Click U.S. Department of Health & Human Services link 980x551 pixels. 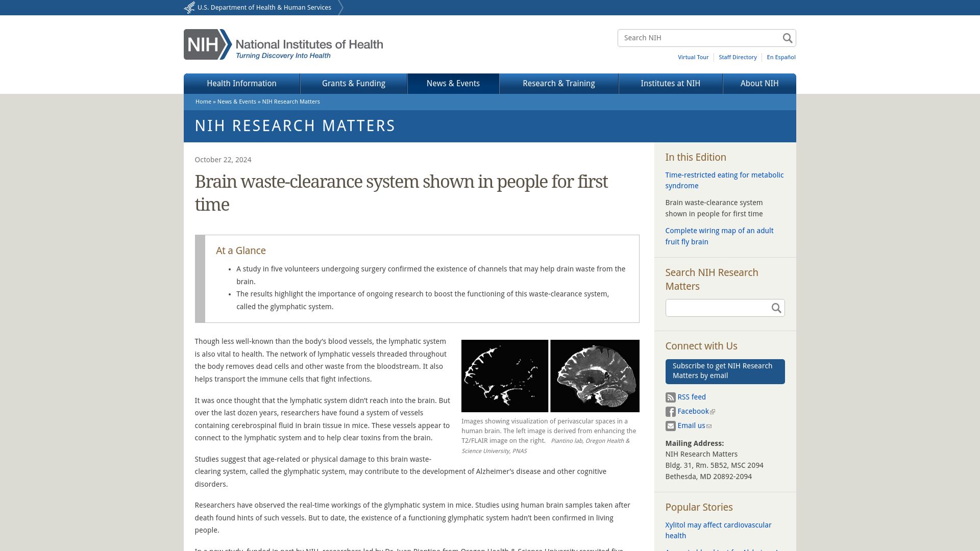[264, 8]
